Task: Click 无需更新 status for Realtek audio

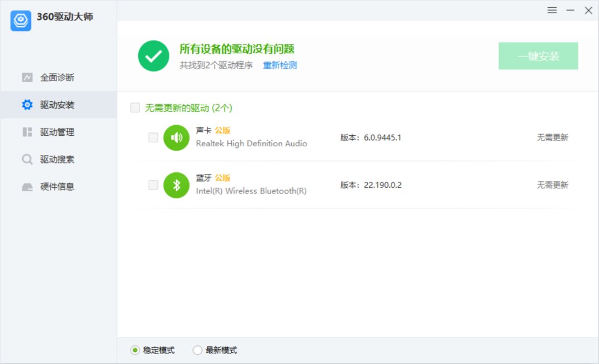Action: [x=552, y=137]
